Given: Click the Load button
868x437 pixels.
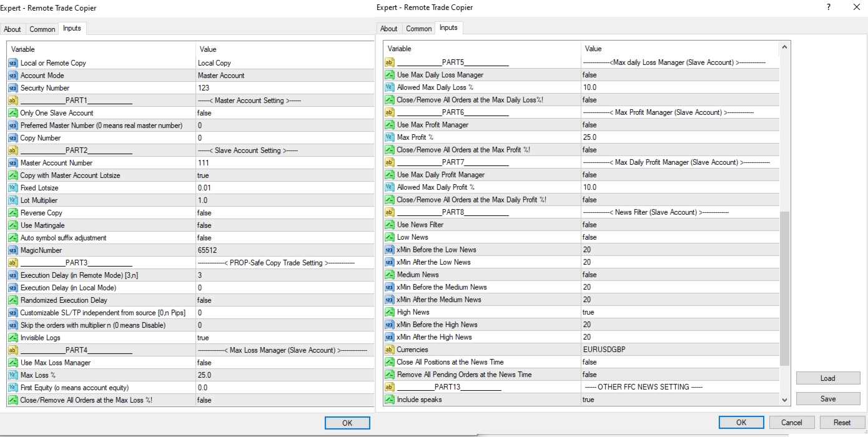Looking at the screenshot, I should (828, 378).
